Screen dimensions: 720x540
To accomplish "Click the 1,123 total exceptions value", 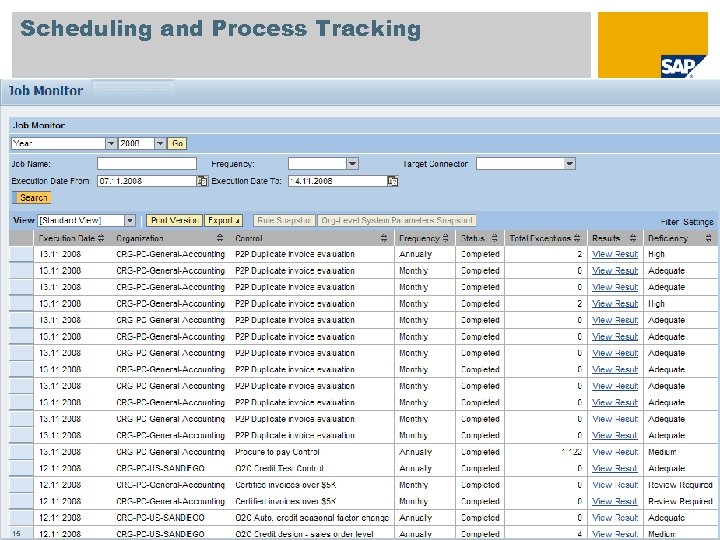I will point(572,452).
